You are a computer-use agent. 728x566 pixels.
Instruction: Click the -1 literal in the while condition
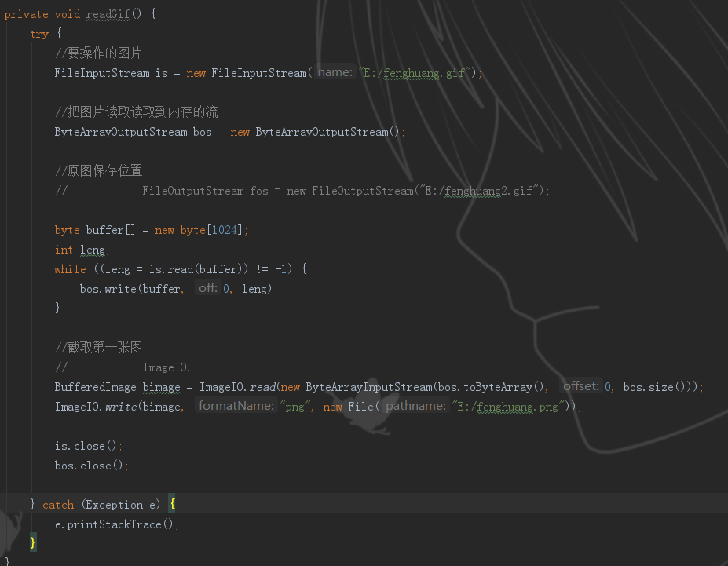[280, 269]
